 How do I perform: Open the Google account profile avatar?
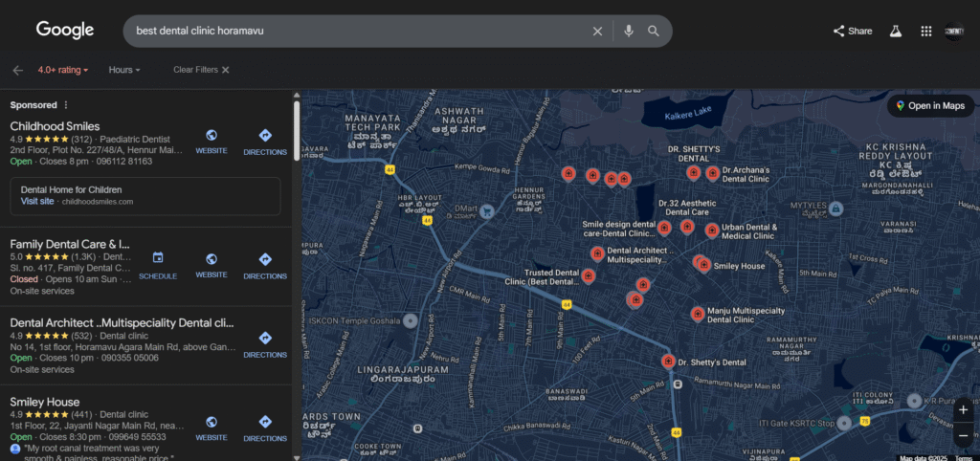pyautogui.click(x=954, y=31)
